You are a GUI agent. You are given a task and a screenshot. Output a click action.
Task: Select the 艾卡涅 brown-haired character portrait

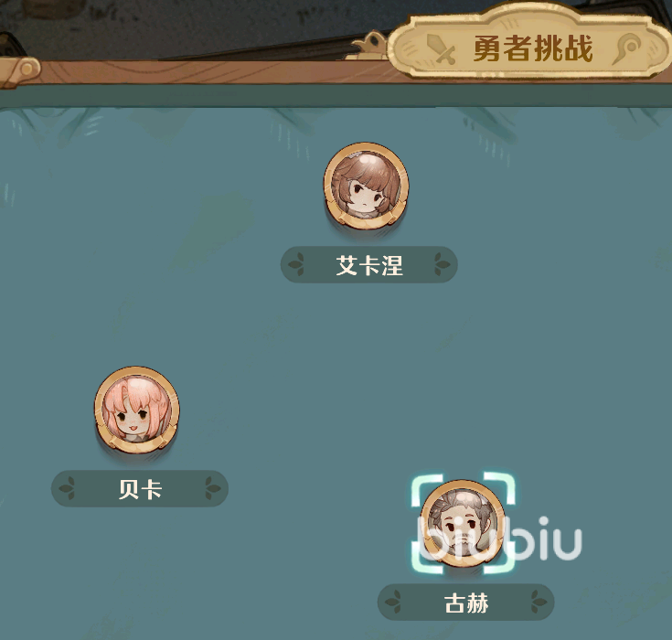366,186
